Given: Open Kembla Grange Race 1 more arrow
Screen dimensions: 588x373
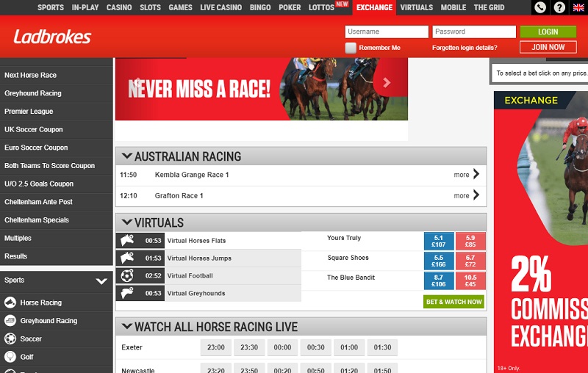Looking at the screenshot, I should pos(476,174).
